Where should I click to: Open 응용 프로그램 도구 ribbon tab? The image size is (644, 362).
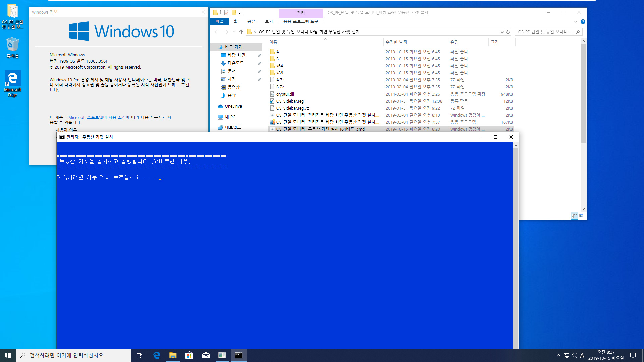(x=301, y=21)
